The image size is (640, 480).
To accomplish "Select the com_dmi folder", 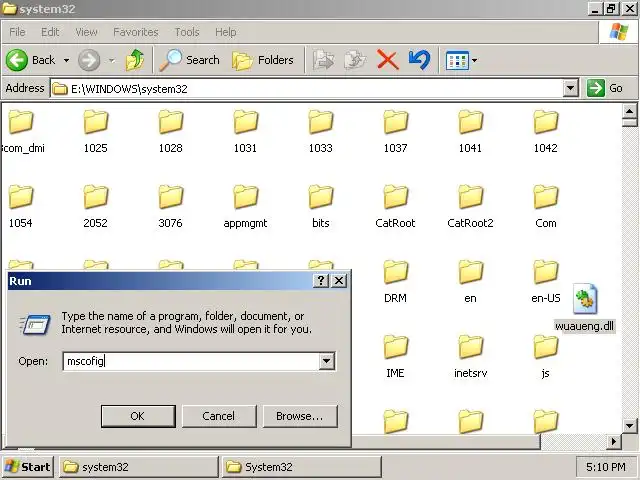I will 21,131.
